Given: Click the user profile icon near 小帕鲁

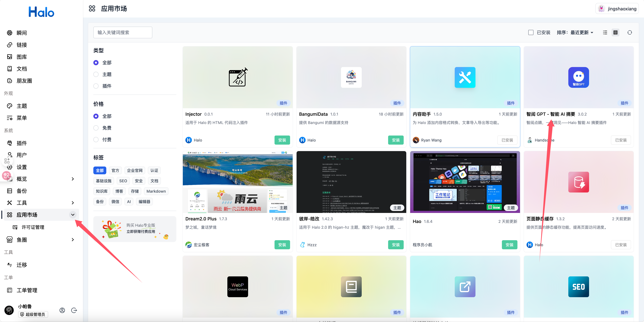Looking at the screenshot, I should 62,310.
